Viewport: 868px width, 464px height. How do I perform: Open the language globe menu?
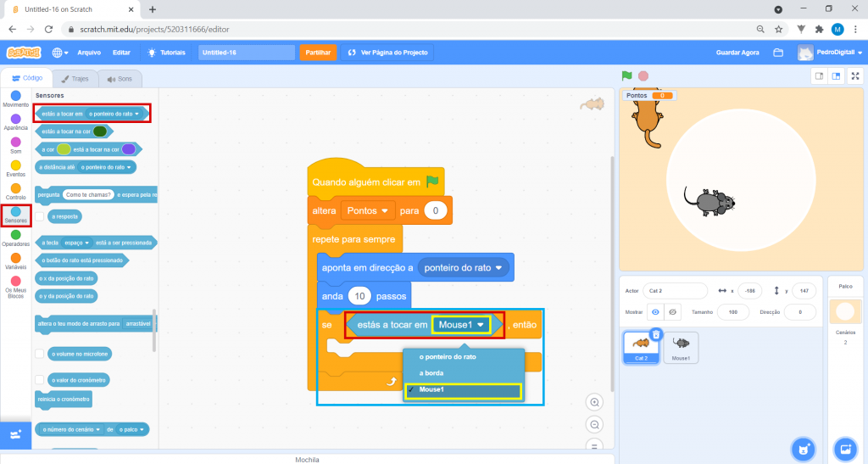click(x=60, y=53)
